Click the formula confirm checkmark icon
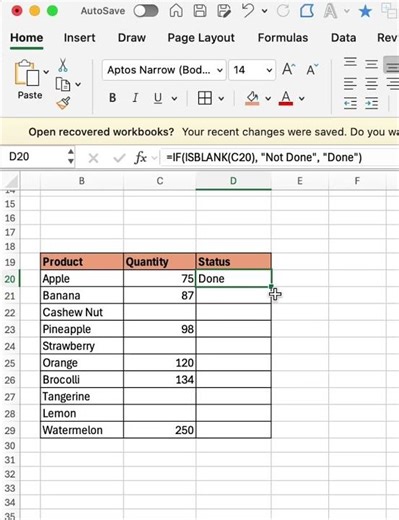 [119, 158]
